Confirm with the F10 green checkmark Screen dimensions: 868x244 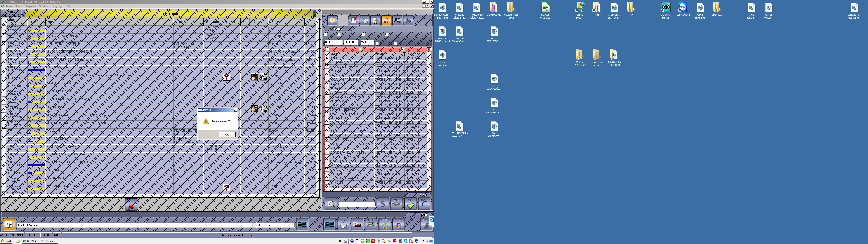click(x=410, y=204)
